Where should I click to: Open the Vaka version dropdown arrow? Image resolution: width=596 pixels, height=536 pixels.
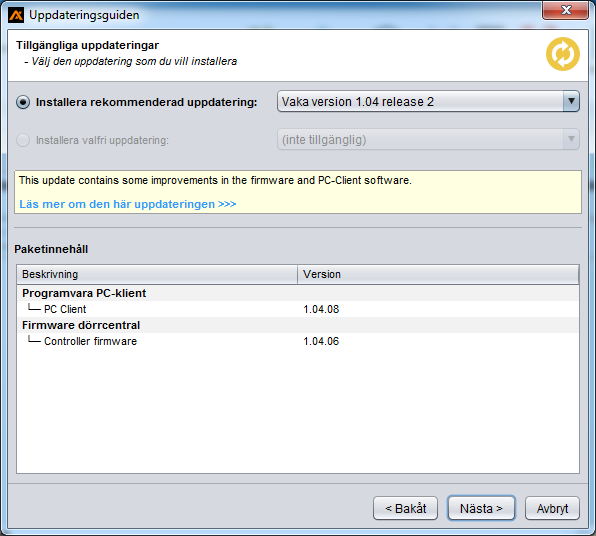(571, 101)
